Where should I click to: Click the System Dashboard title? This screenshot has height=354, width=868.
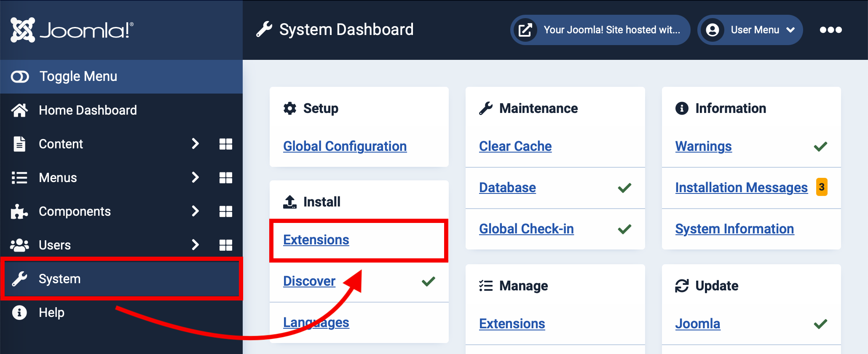click(346, 29)
